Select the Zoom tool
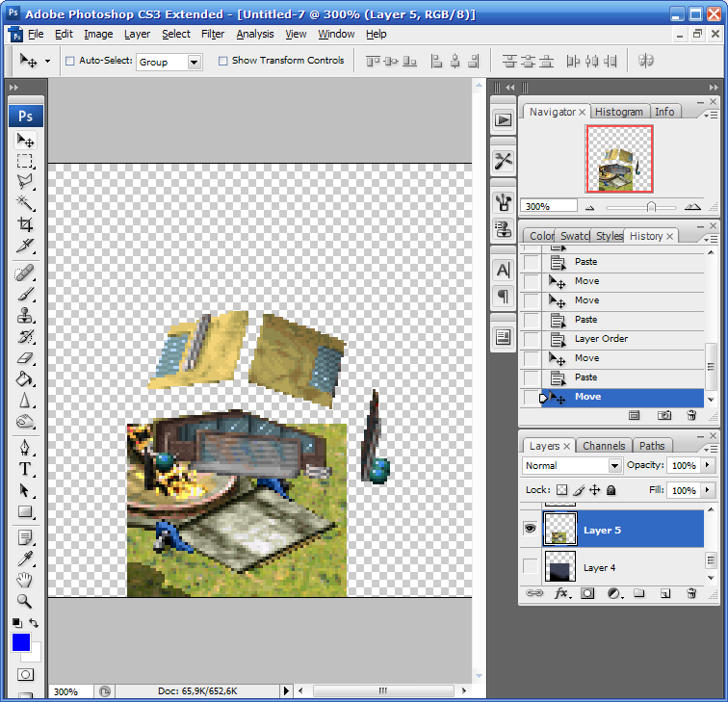 pyautogui.click(x=25, y=601)
